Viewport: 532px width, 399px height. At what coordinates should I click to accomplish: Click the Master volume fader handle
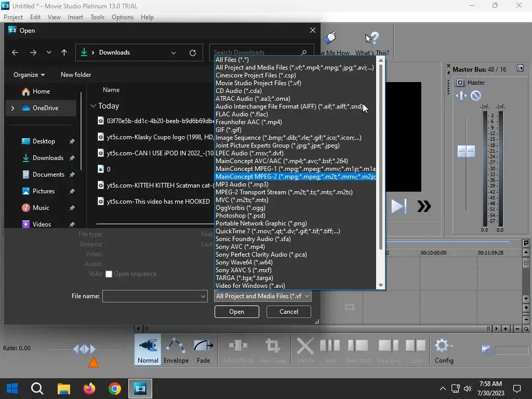(x=466, y=151)
